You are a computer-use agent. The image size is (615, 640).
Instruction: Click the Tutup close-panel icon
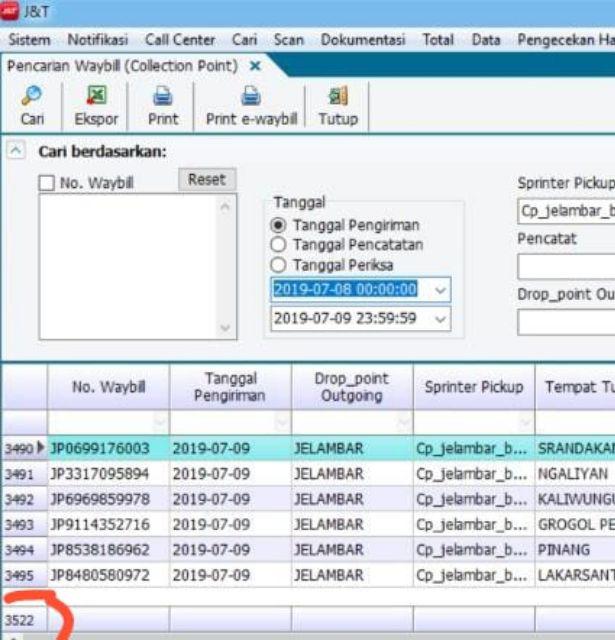[x=337, y=96]
